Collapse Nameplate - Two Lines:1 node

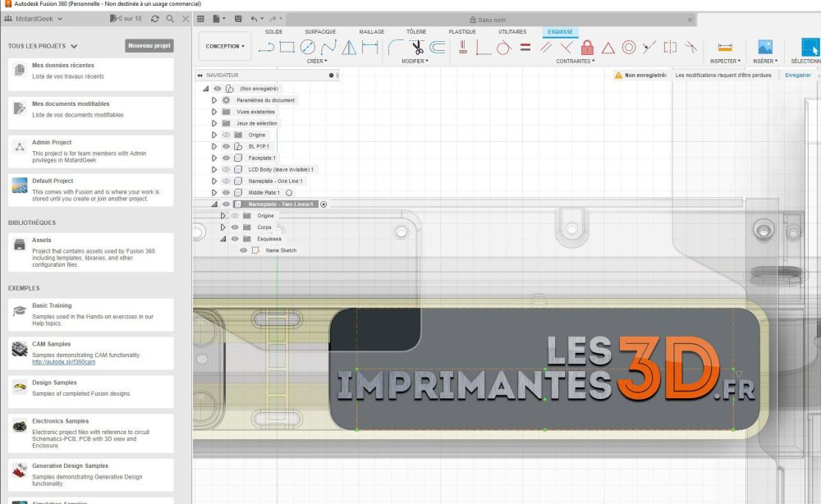pyautogui.click(x=214, y=204)
